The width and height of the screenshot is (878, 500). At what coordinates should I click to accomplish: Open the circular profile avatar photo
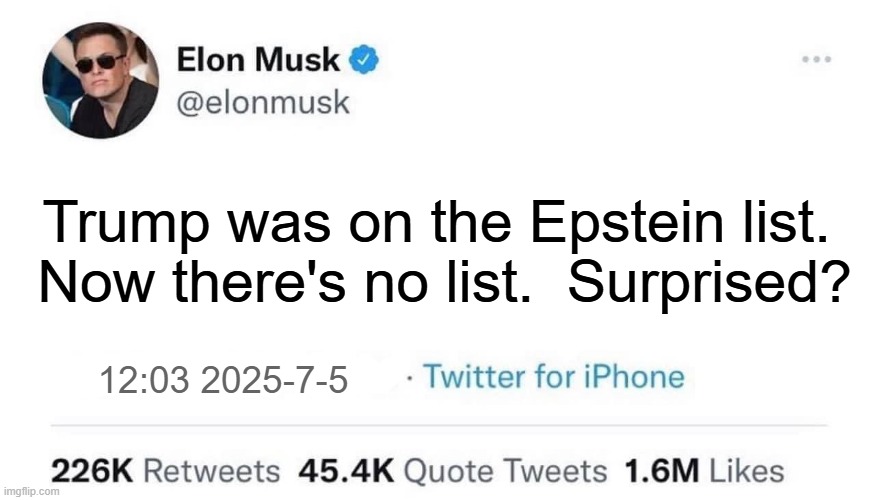101,80
